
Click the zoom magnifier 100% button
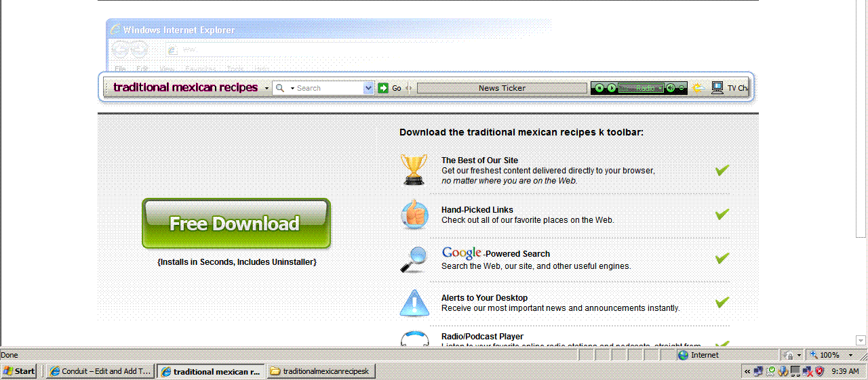(x=824, y=355)
